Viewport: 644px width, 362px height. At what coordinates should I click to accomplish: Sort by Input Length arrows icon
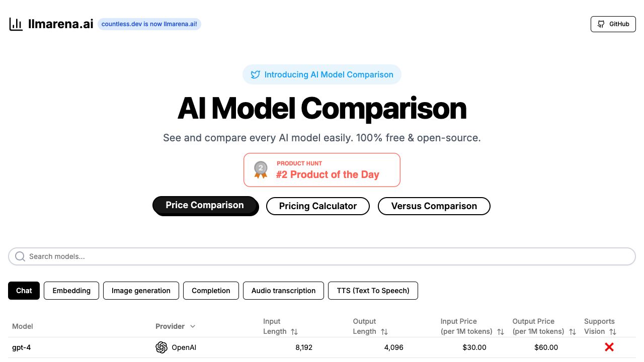pyautogui.click(x=294, y=332)
